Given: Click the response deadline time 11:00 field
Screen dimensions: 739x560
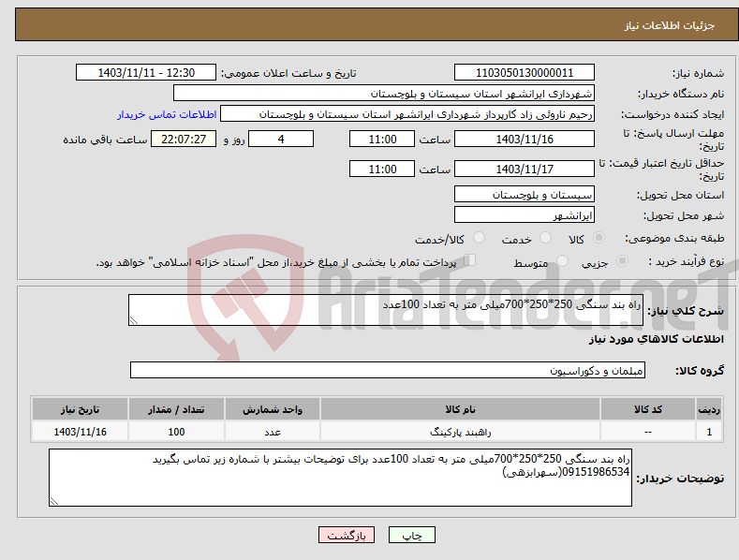Looking at the screenshot, I should (382, 139).
